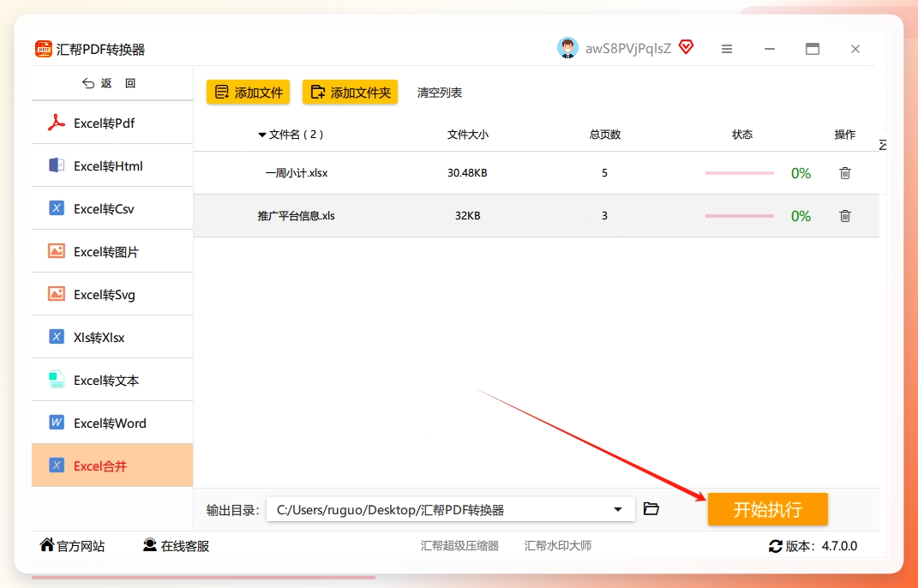
Task: Select Excel转Html in the sidebar
Action: pos(112,165)
